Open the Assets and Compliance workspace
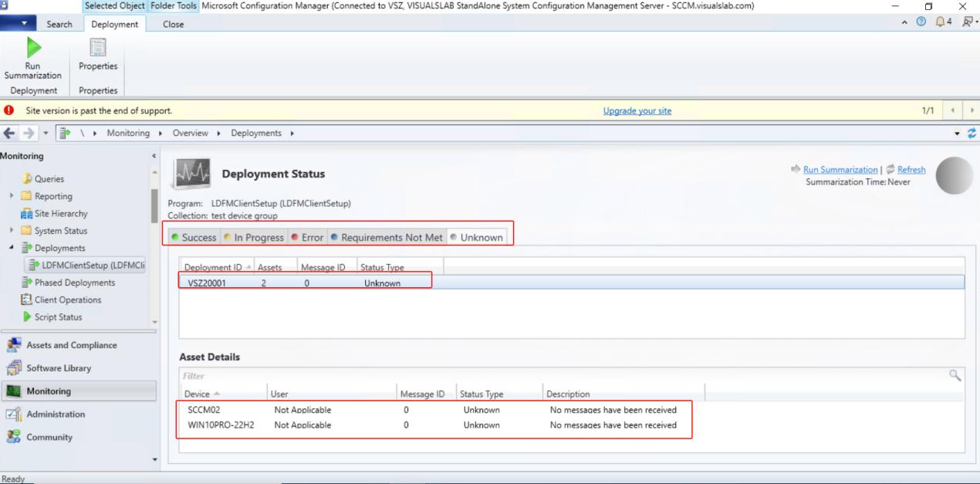The height and width of the screenshot is (484, 980). coord(71,345)
